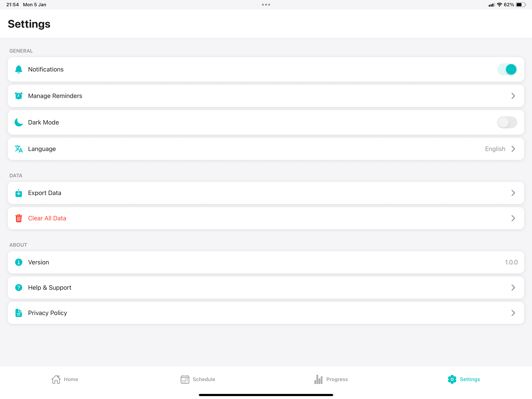Tap the red Clear All Data label

pos(47,218)
